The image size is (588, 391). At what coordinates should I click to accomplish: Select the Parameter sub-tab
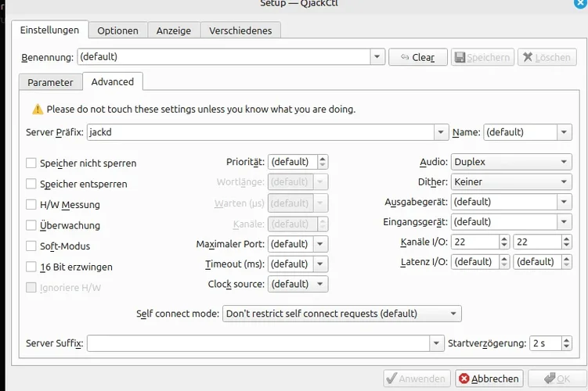50,82
